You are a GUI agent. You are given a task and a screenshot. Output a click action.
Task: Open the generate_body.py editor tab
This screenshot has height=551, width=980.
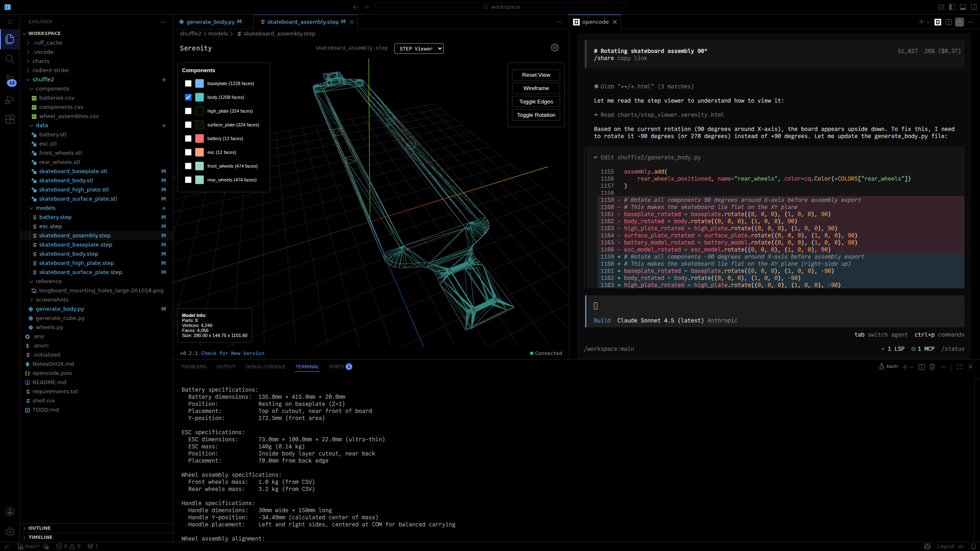pyautogui.click(x=211, y=22)
